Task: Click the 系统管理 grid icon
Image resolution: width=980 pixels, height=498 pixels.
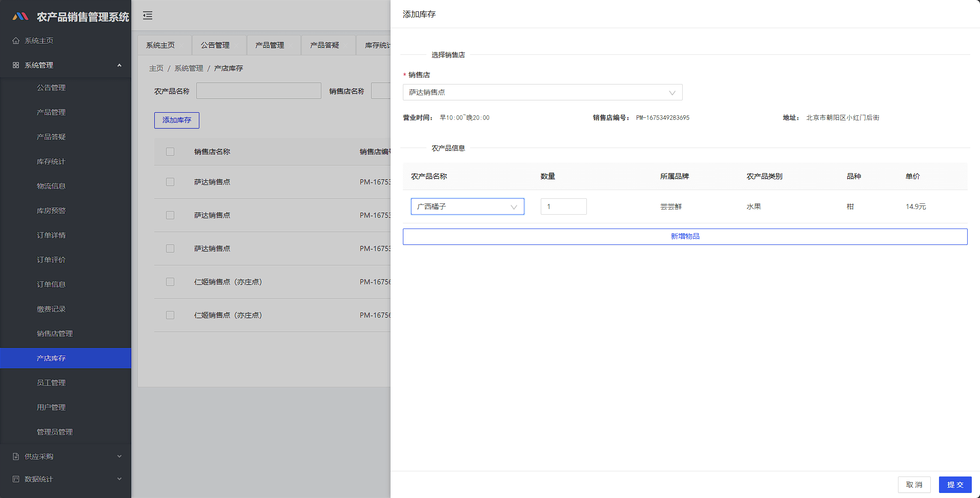Action: pyautogui.click(x=16, y=65)
